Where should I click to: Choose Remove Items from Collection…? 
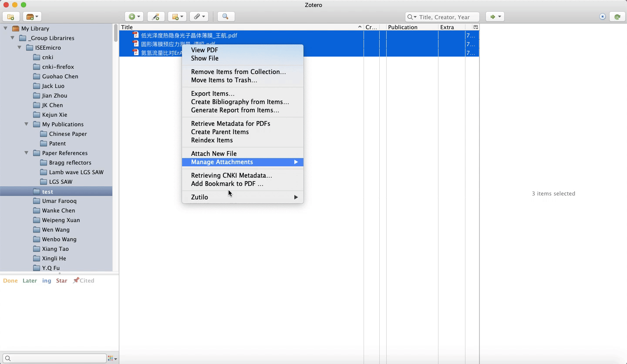[x=243, y=72]
